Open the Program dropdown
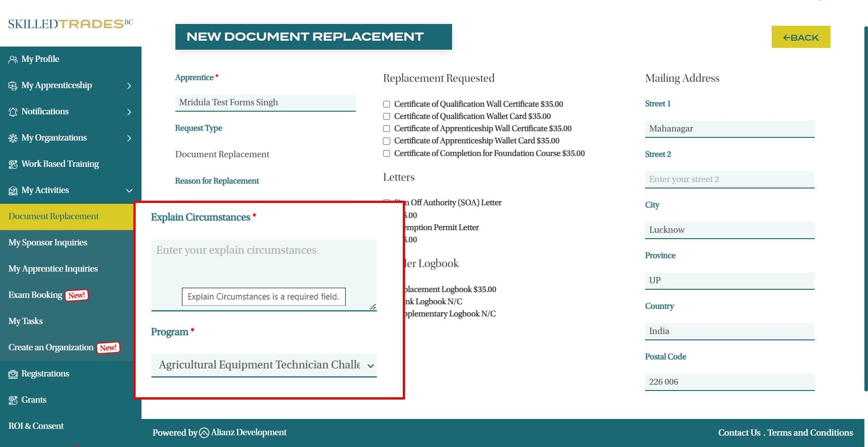 click(264, 365)
